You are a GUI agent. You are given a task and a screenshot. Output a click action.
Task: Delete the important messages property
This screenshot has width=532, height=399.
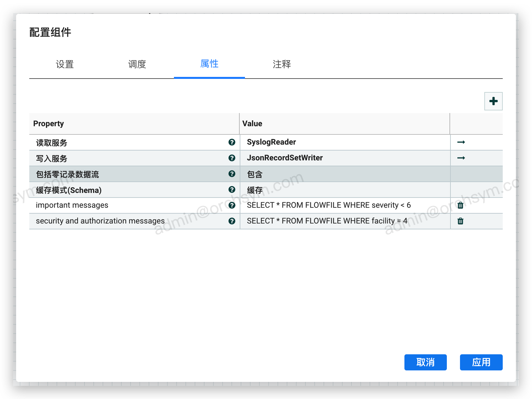click(x=460, y=205)
